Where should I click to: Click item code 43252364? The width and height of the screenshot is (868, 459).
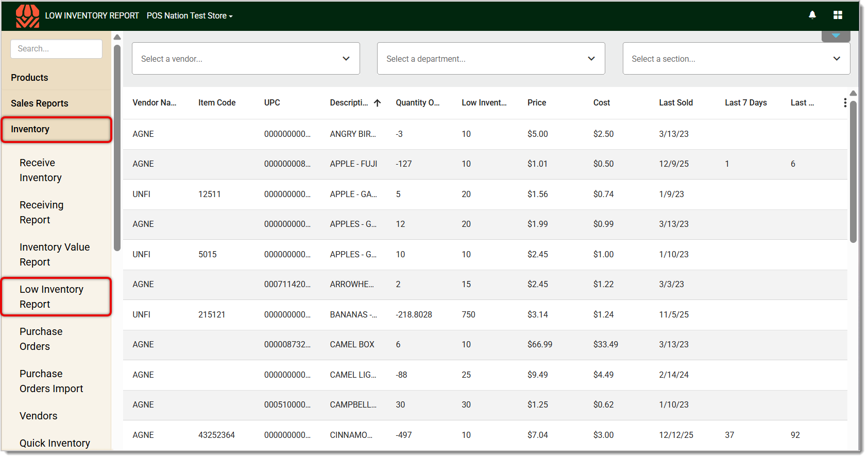click(x=216, y=435)
